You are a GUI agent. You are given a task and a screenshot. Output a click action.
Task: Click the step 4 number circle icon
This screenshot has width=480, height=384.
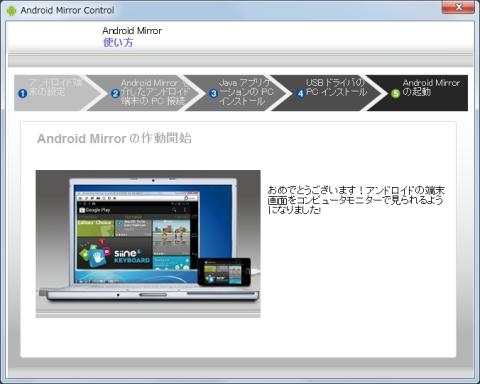[x=301, y=93]
